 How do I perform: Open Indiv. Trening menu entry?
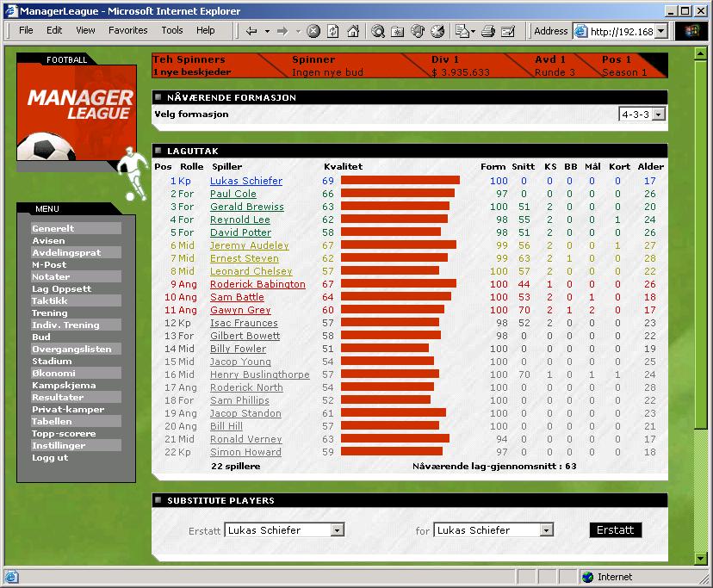coord(65,325)
